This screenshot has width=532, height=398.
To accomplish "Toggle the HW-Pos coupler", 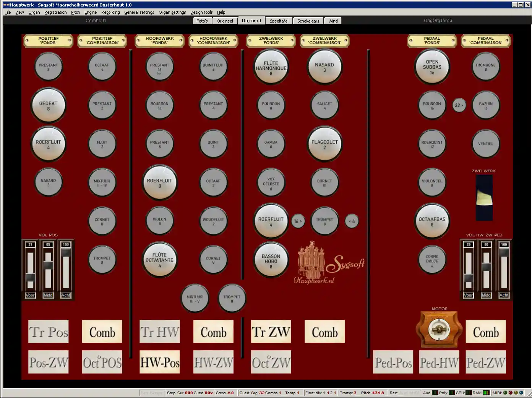I will 160,362.
